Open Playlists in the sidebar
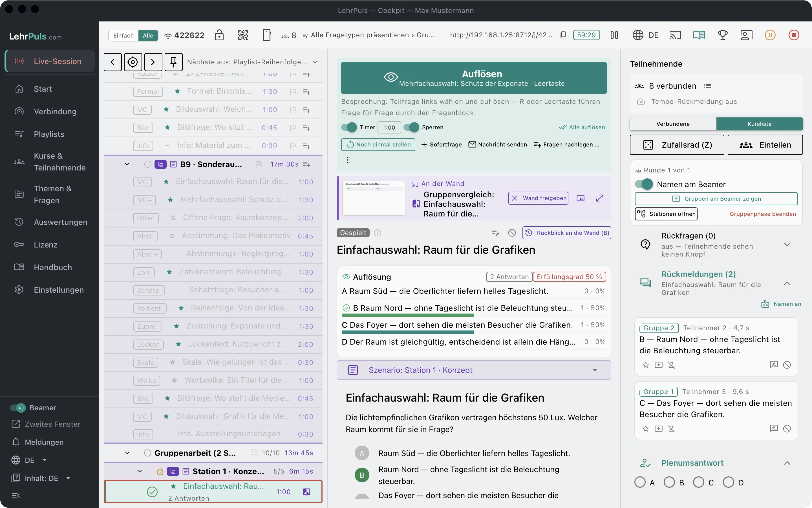Viewport: 812px width, 508px height. pyautogui.click(x=49, y=134)
